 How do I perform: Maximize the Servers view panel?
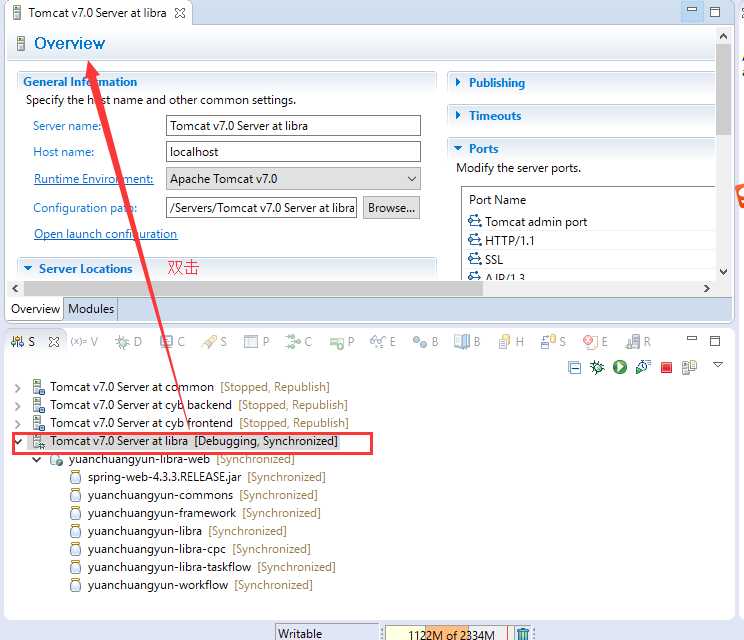(x=715, y=341)
